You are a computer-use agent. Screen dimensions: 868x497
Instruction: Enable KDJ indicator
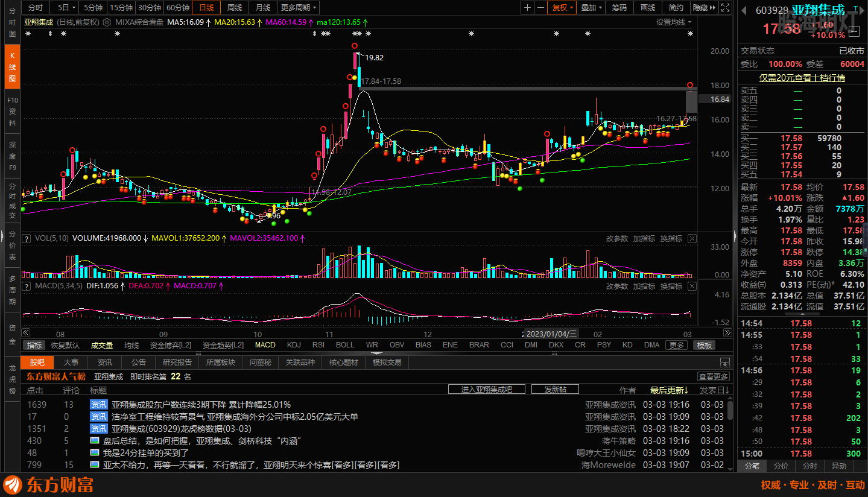coord(294,345)
